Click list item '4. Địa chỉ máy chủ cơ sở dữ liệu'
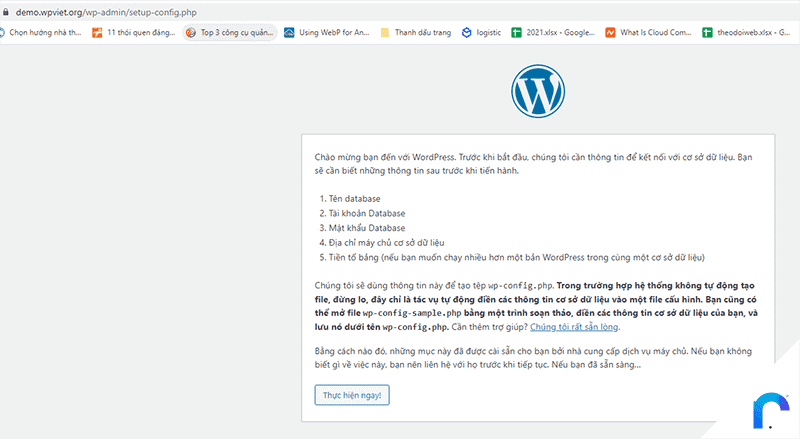 tap(382, 243)
